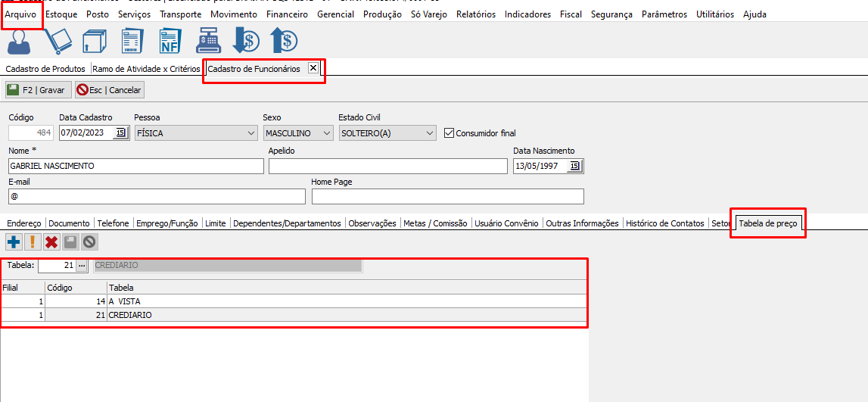The image size is (868, 402).
Task: Click the up-arrow dollar icon
Action: tap(283, 41)
